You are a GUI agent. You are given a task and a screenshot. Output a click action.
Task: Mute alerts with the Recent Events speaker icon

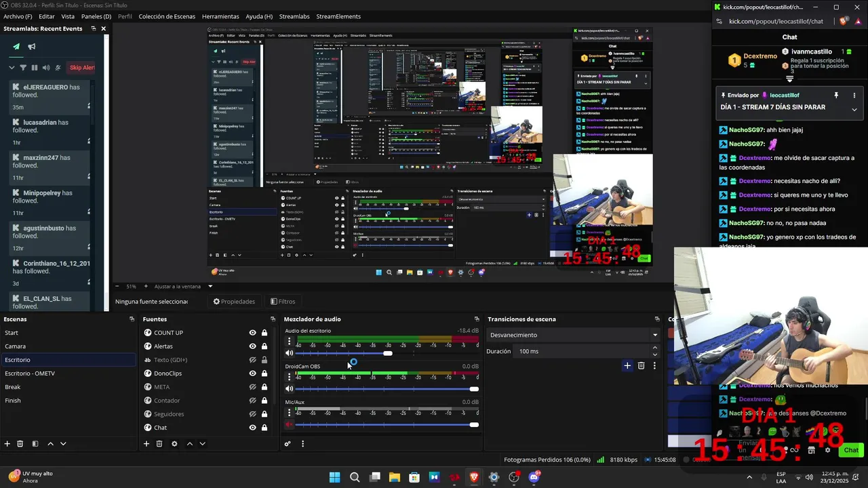46,68
